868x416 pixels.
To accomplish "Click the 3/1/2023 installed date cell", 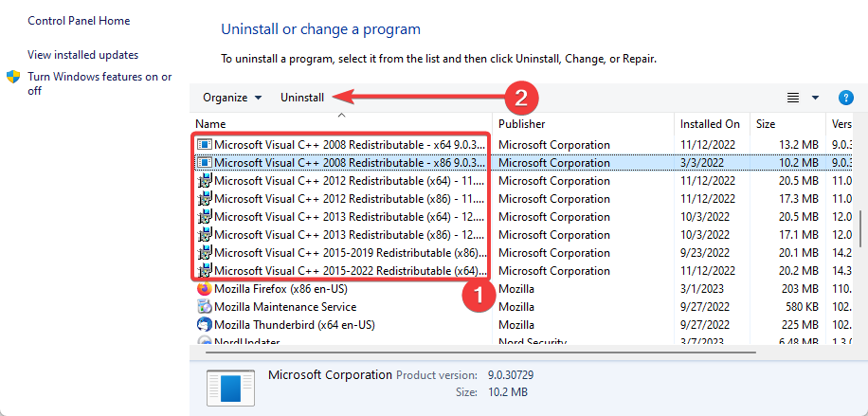I will pyautogui.click(x=701, y=289).
